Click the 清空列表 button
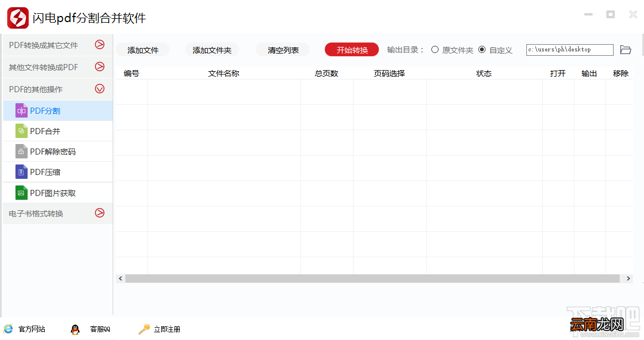This screenshot has width=644, height=340. (x=283, y=50)
